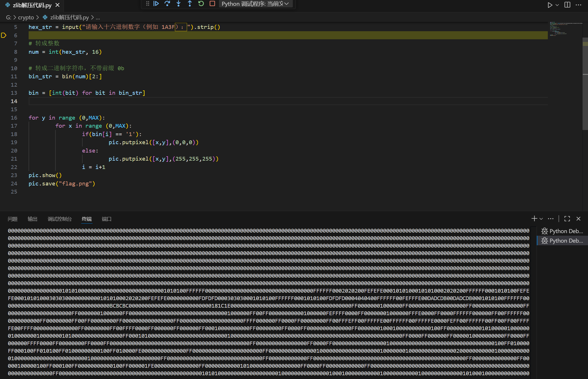Stop the debugger with the red square
588x379 pixels.
click(x=212, y=4)
